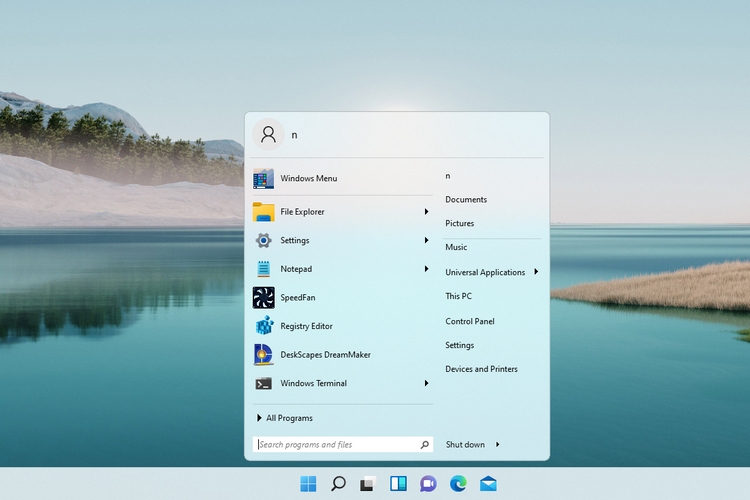Image resolution: width=750 pixels, height=500 pixels.
Task: Click the File Explorer folder icon
Action: 264,212
